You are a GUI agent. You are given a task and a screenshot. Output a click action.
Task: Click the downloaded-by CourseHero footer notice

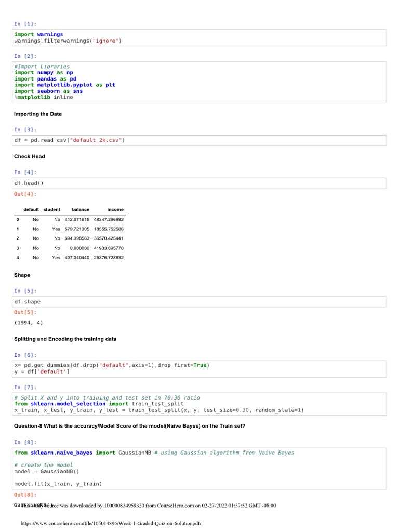149,506
